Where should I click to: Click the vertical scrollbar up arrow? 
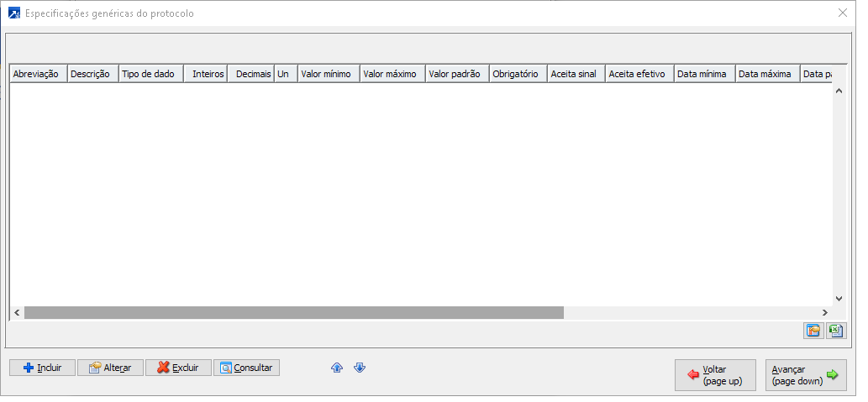(x=839, y=91)
